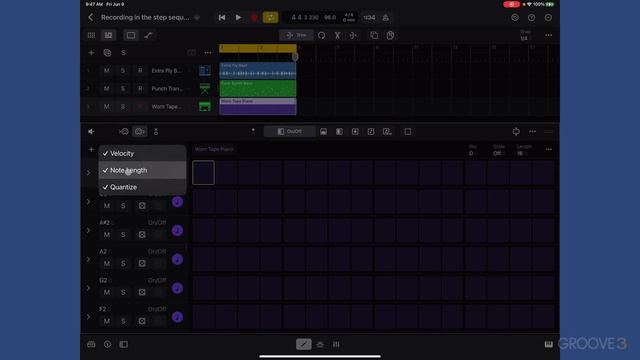
Task: Mute the Extra Fly B... track
Action: (106, 71)
